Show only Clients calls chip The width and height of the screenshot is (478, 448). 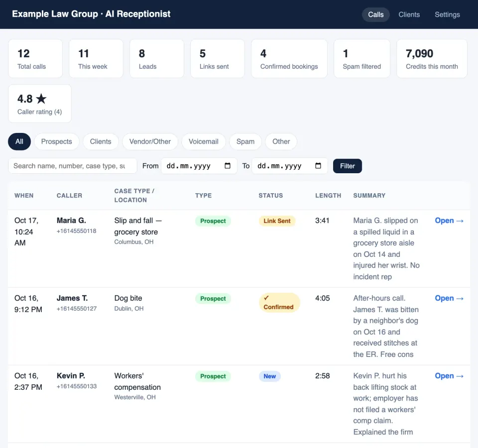point(101,141)
